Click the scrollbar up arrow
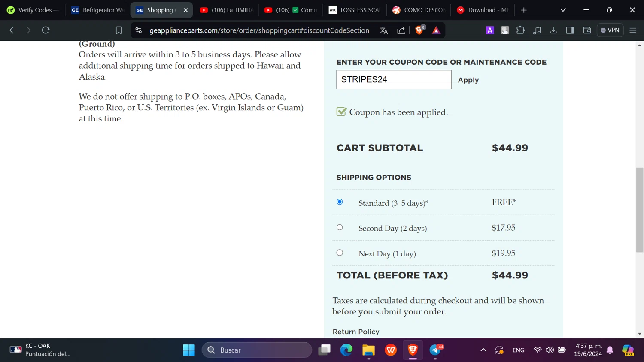 coord(640,45)
